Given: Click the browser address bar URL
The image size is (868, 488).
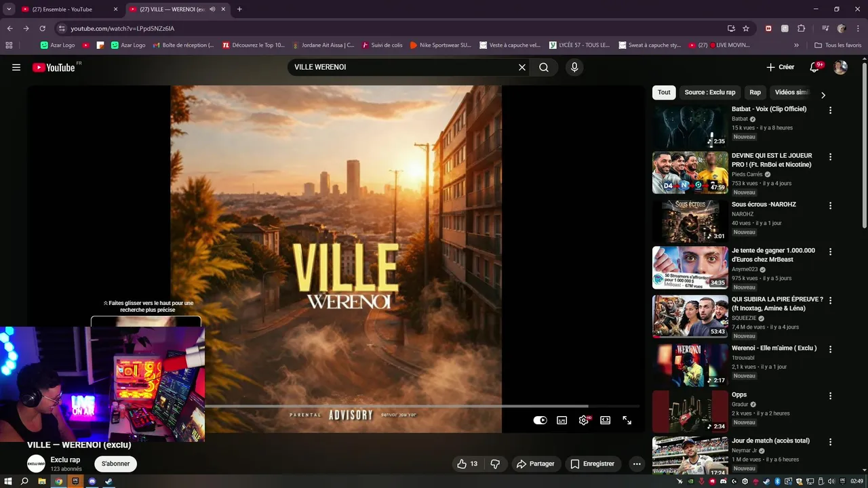Looking at the screenshot, I should (x=123, y=28).
